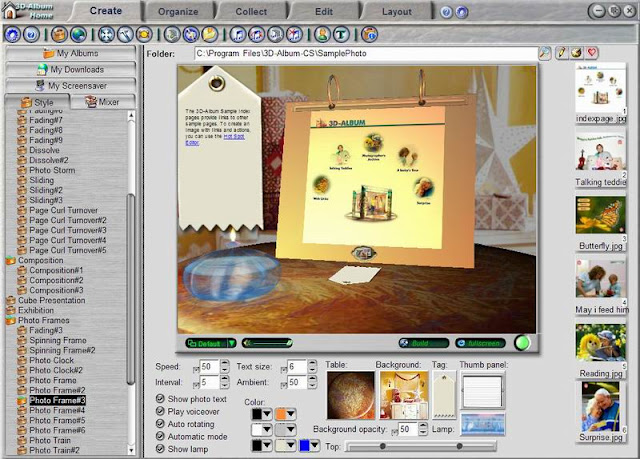Click the first blue music note icon

[238, 34]
